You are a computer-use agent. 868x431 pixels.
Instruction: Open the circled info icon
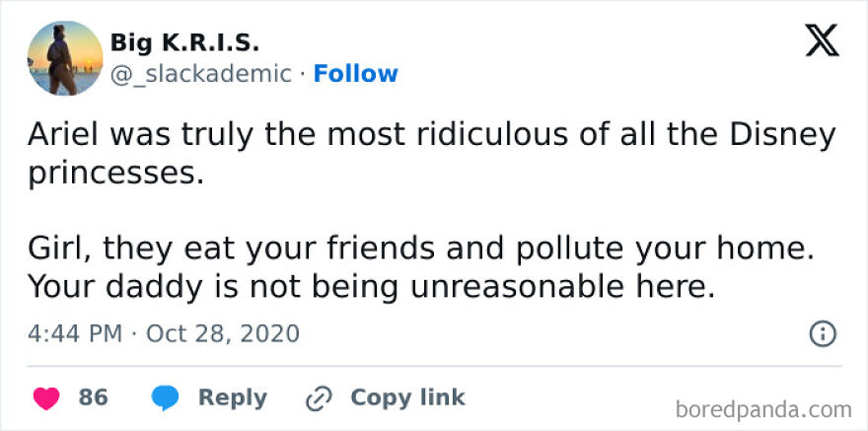tap(822, 334)
